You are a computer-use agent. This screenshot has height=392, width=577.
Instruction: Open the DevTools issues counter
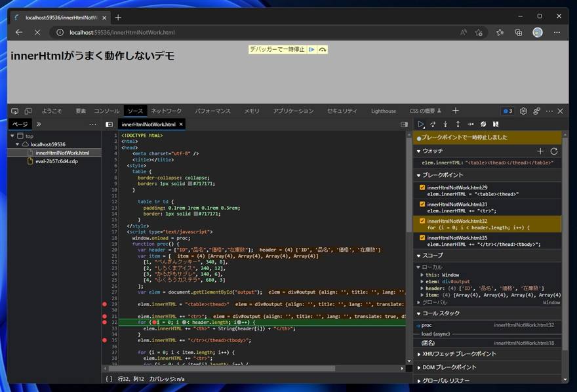[x=507, y=111]
